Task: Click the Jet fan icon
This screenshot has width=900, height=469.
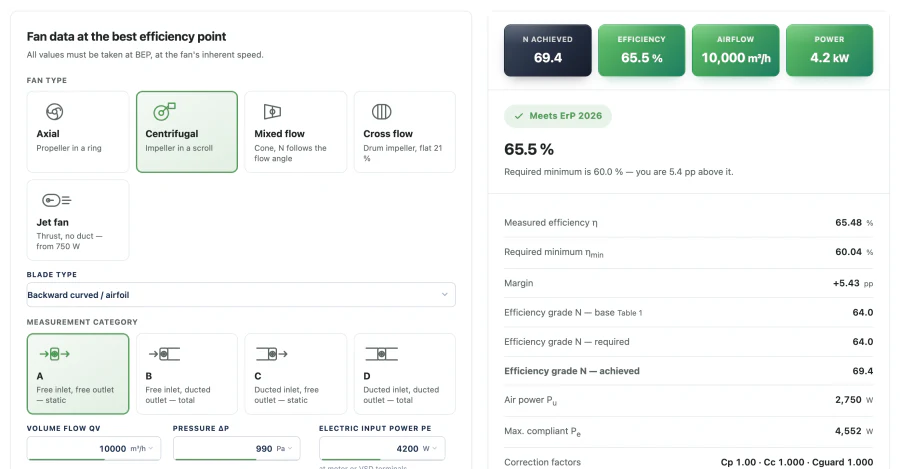Action: click(56, 200)
